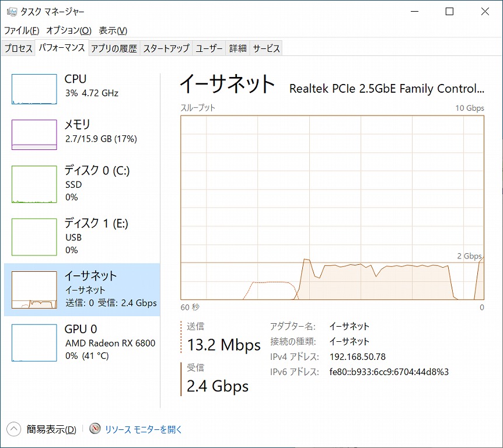Collapse view with 簡易表示 chevron button

pos(14,429)
